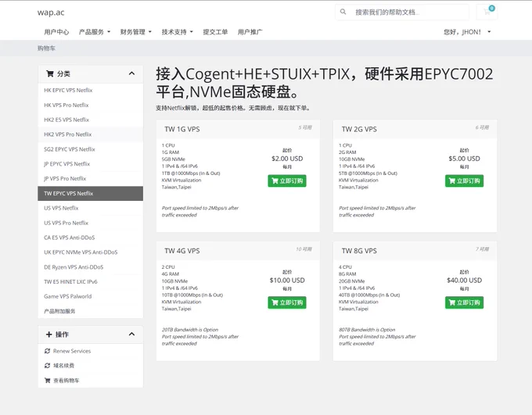The height and width of the screenshot is (415, 532).
Task: Click the 购物车 breadcrumb
Action: click(46, 48)
